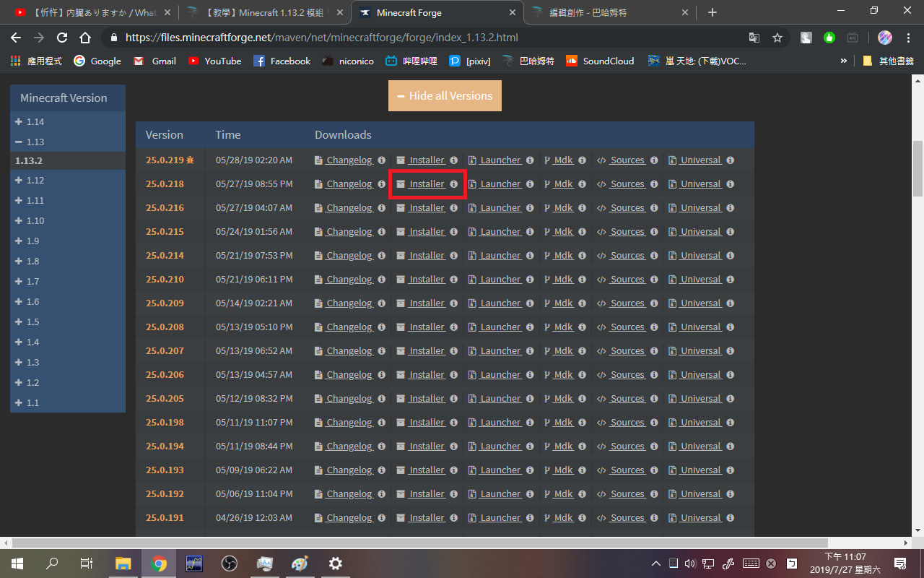This screenshot has width=924, height=578.
Task: Click the info icon beside Changelog in the 25.0.209 row
Action: point(381,303)
